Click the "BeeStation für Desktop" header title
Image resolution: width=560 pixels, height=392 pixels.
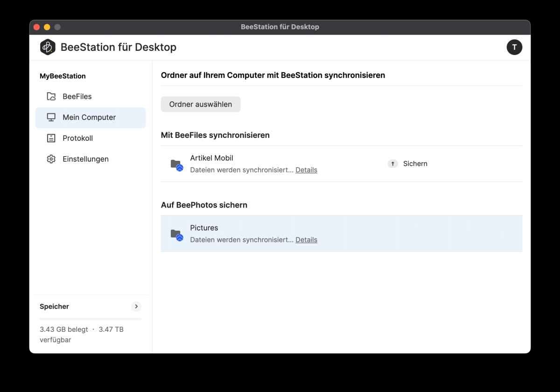point(119,47)
